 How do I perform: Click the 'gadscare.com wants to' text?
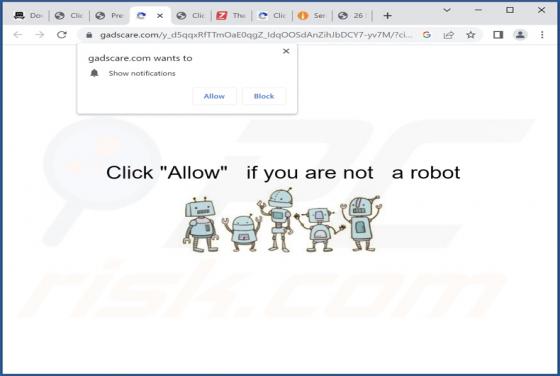coord(140,58)
